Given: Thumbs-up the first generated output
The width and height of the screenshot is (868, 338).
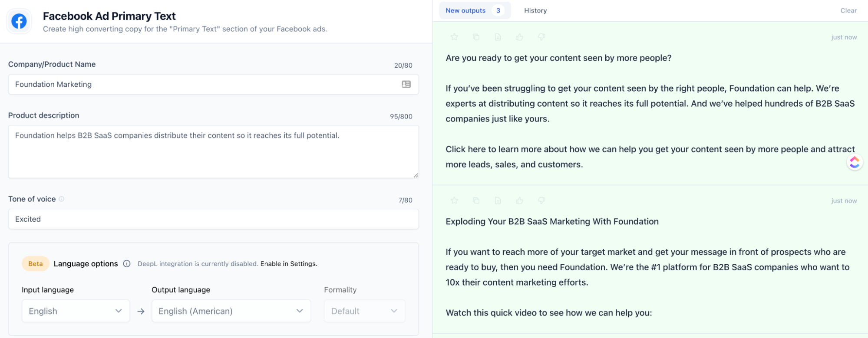Looking at the screenshot, I should tap(519, 37).
